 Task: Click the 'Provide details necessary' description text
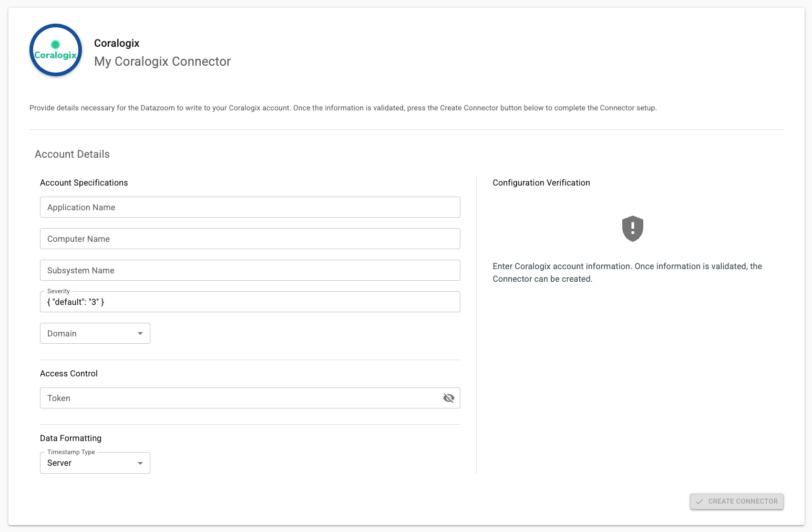pyautogui.click(x=343, y=108)
